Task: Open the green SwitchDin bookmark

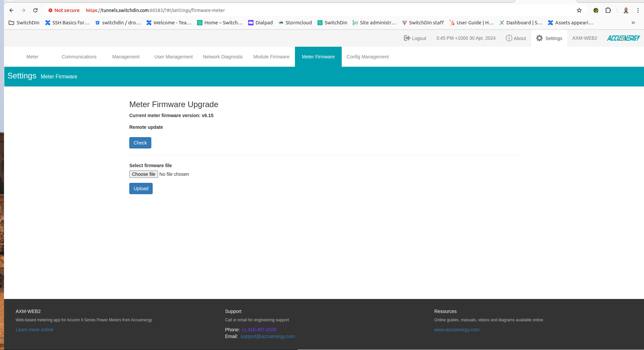Action: [332, 23]
